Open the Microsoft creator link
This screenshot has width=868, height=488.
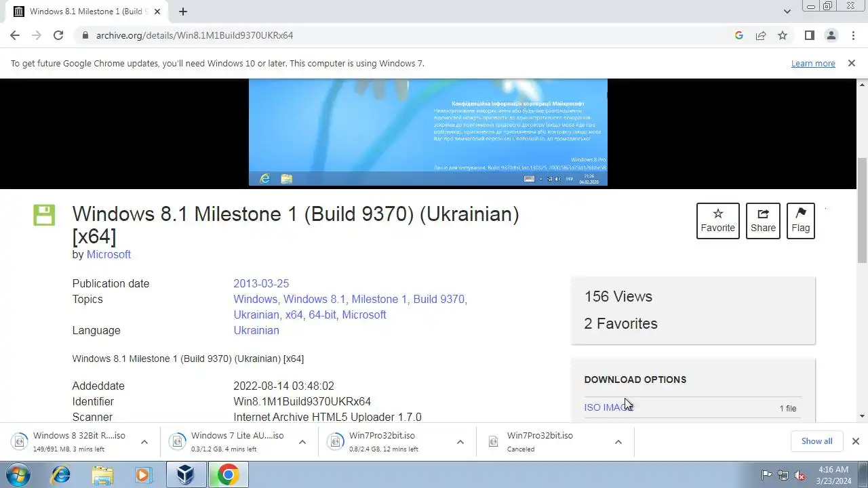coord(108,254)
